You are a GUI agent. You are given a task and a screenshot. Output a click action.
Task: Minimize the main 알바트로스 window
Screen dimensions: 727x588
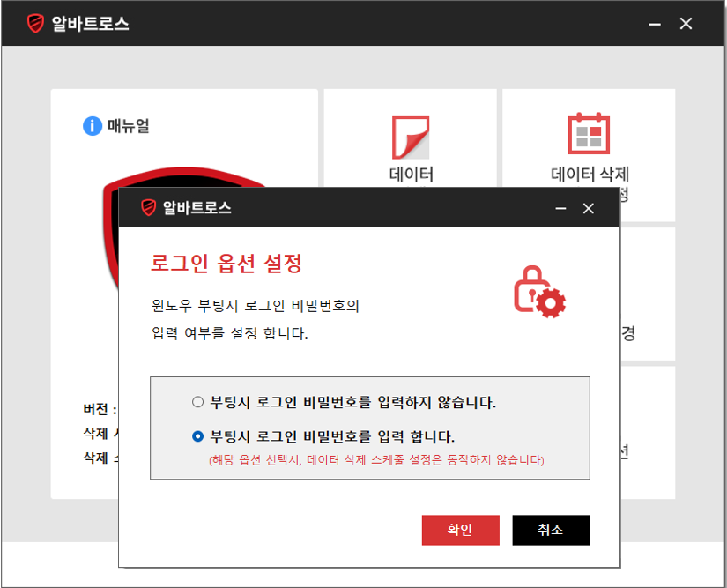click(655, 24)
